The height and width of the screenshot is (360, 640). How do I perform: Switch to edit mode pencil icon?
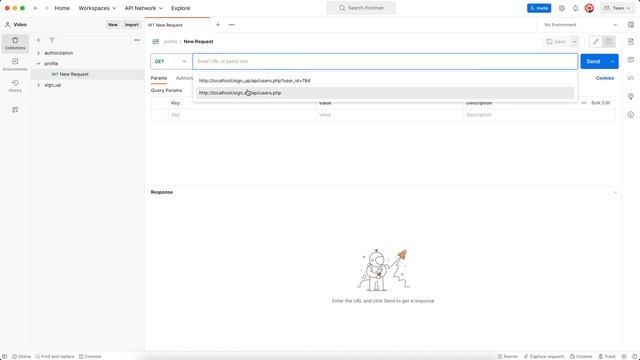click(596, 42)
